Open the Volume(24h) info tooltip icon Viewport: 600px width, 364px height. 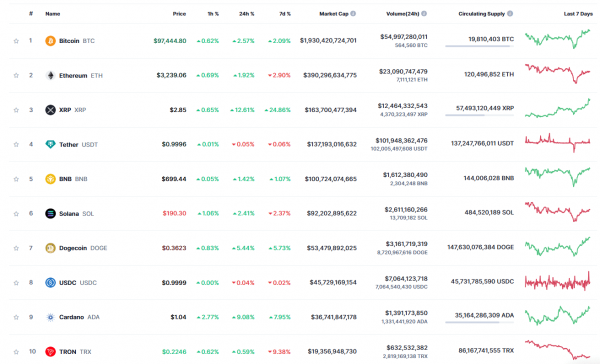(424, 13)
